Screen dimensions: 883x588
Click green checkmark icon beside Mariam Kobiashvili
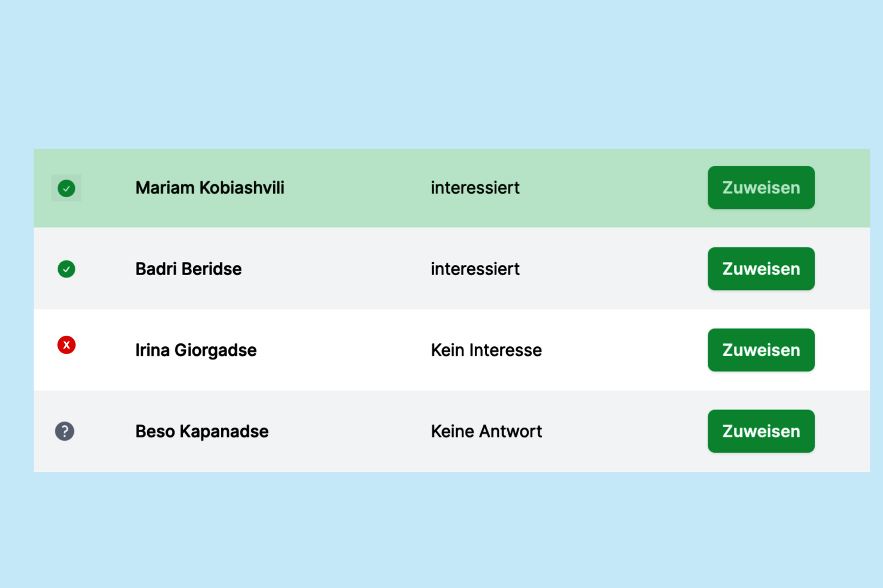(x=66, y=188)
